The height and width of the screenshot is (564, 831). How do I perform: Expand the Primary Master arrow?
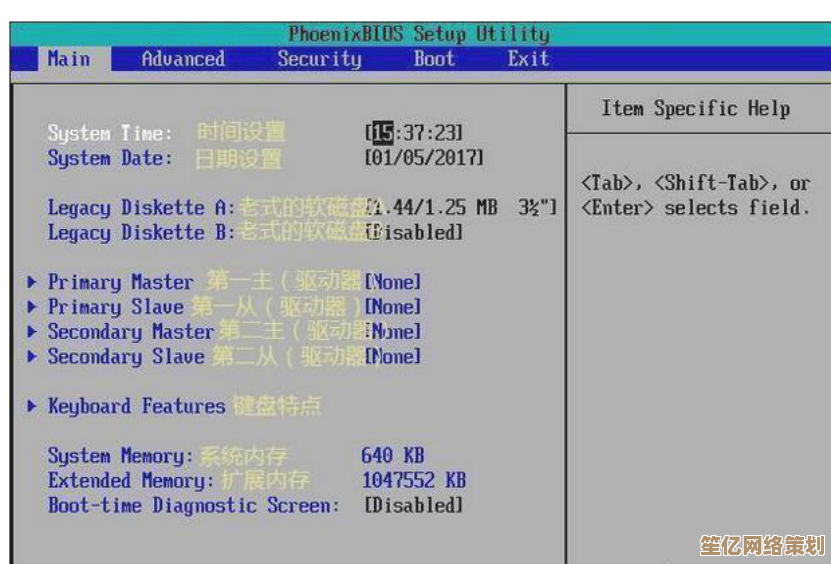click(32, 281)
